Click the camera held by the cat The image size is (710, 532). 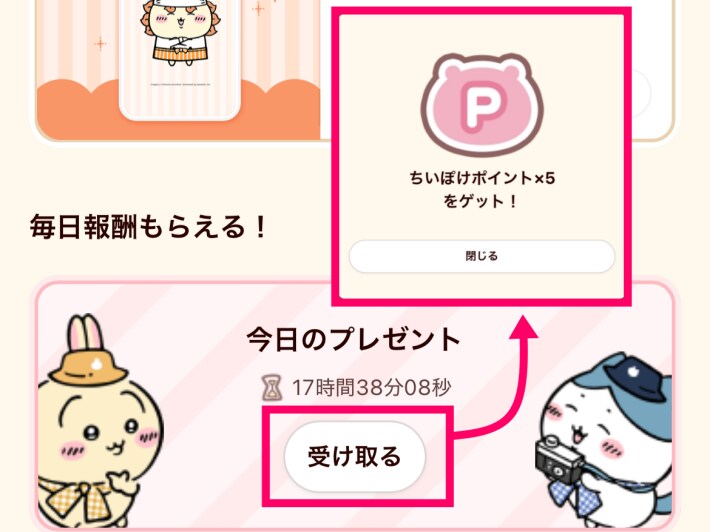pyautogui.click(x=558, y=462)
